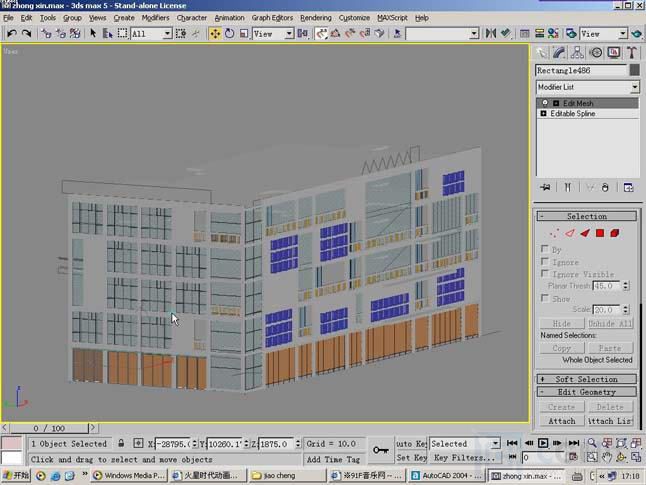Click the Attach button
Image resolution: width=646 pixels, height=485 pixels.
[x=562, y=421]
